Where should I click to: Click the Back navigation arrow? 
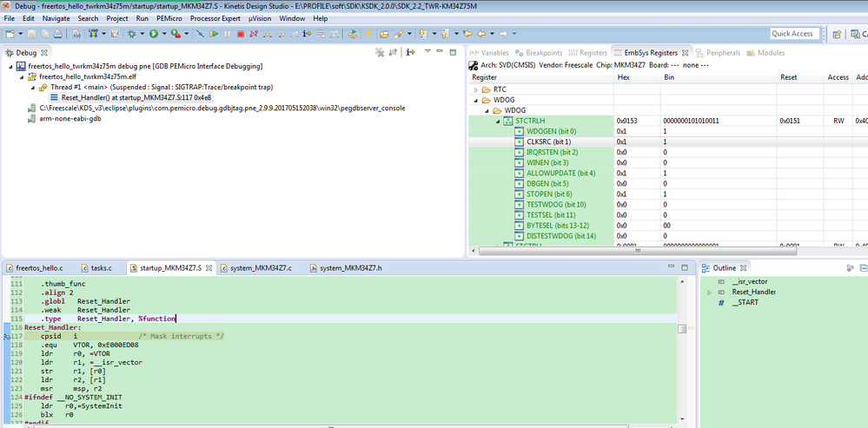[481, 34]
